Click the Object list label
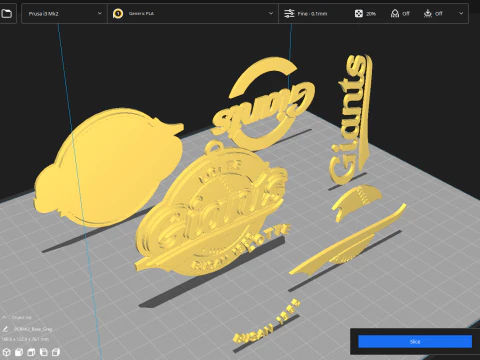 [22, 317]
